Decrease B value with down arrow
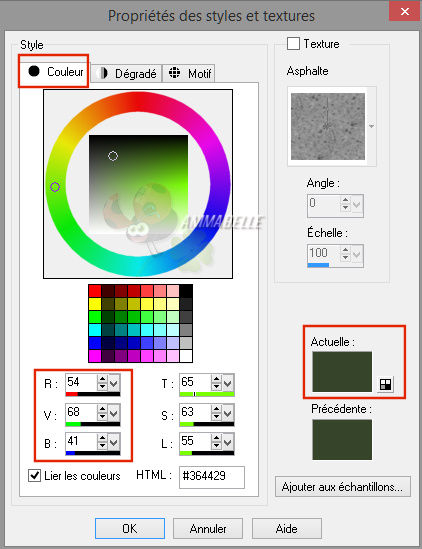This screenshot has width=422, height=549. 102,446
